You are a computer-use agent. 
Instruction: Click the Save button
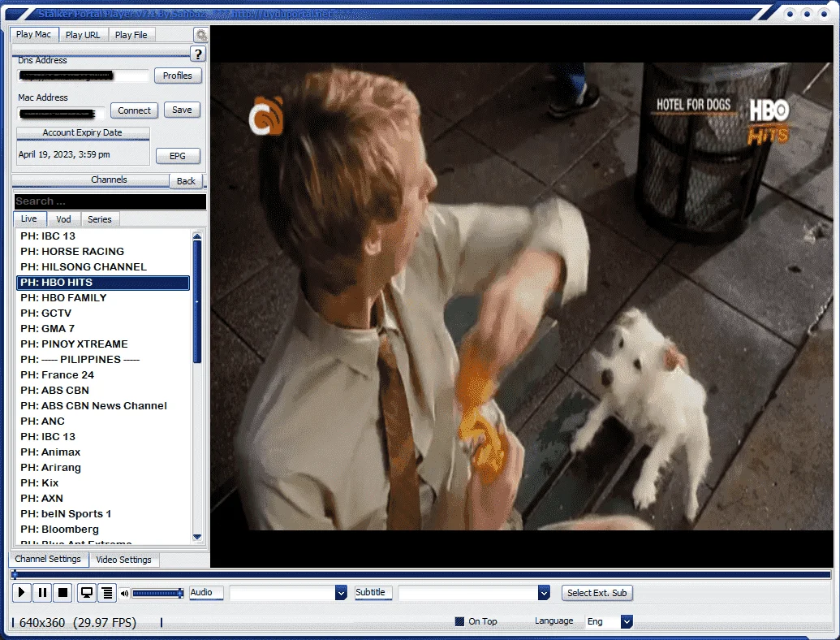click(x=182, y=110)
